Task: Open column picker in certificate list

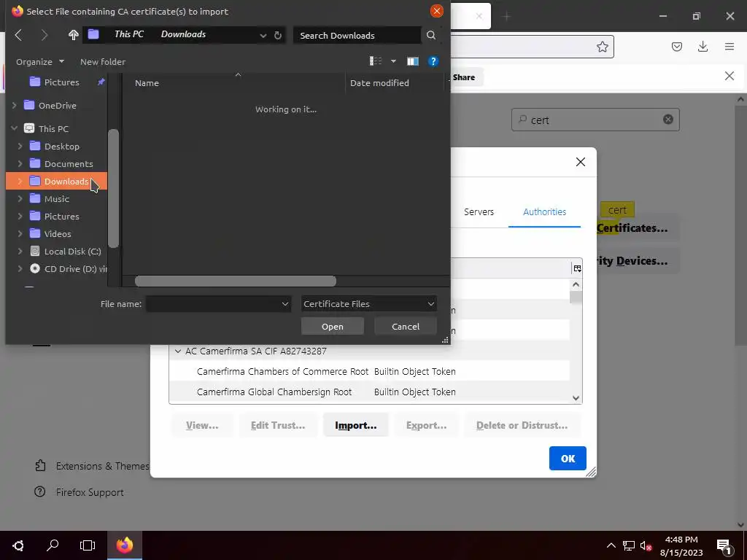Action: [577, 268]
